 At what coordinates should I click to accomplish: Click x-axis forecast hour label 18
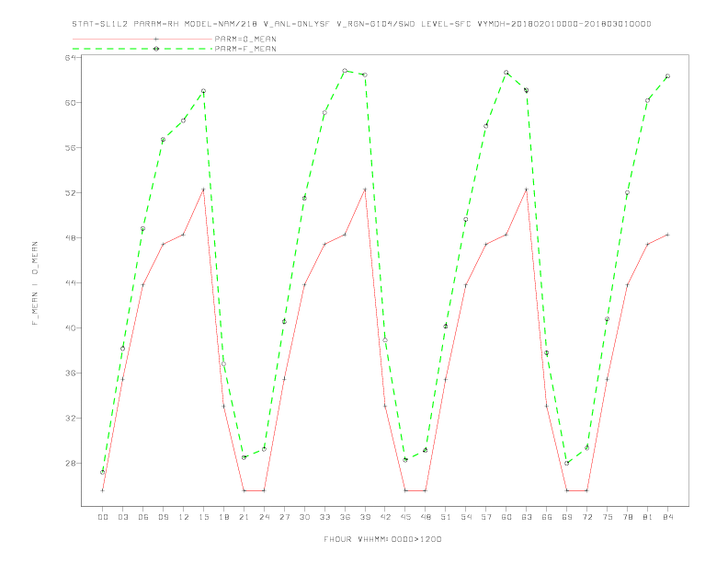point(223,517)
